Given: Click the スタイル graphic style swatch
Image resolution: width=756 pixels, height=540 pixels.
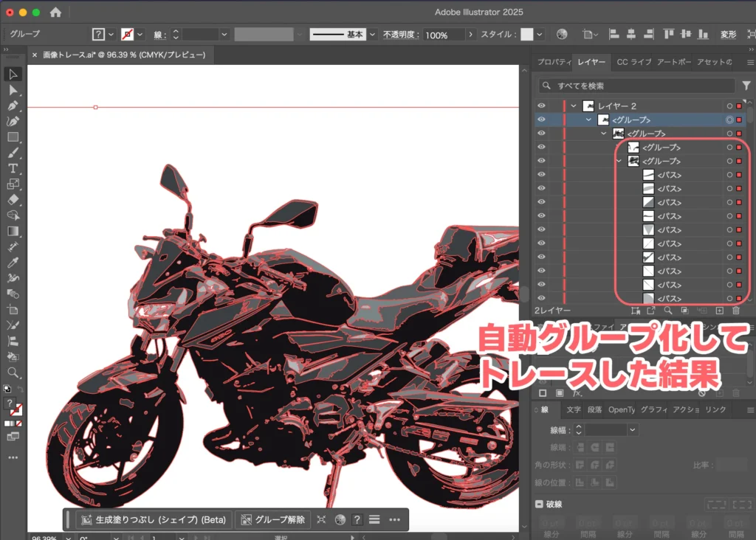Looking at the screenshot, I should tap(526, 35).
